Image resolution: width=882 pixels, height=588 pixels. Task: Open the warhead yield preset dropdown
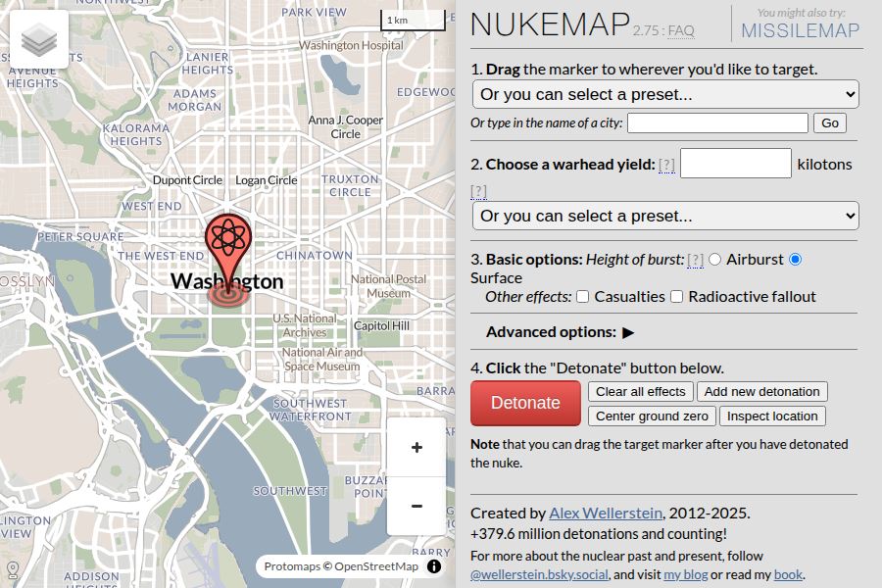[x=665, y=216]
